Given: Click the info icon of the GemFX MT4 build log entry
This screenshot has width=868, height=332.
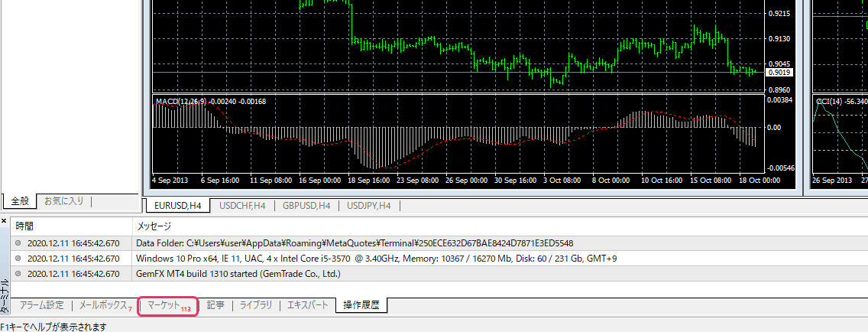Looking at the screenshot, I should point(18,274).
